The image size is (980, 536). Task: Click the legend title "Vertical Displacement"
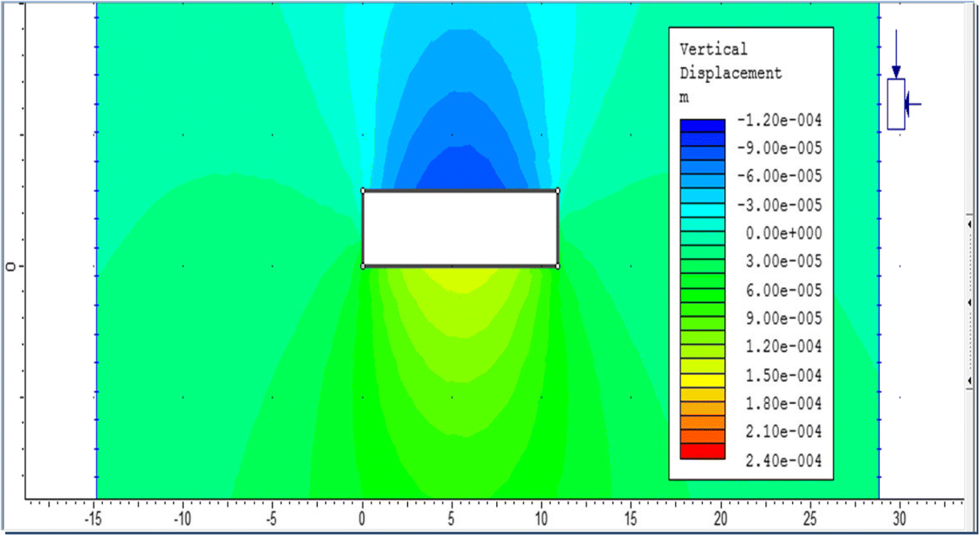(x=731, y=61)
